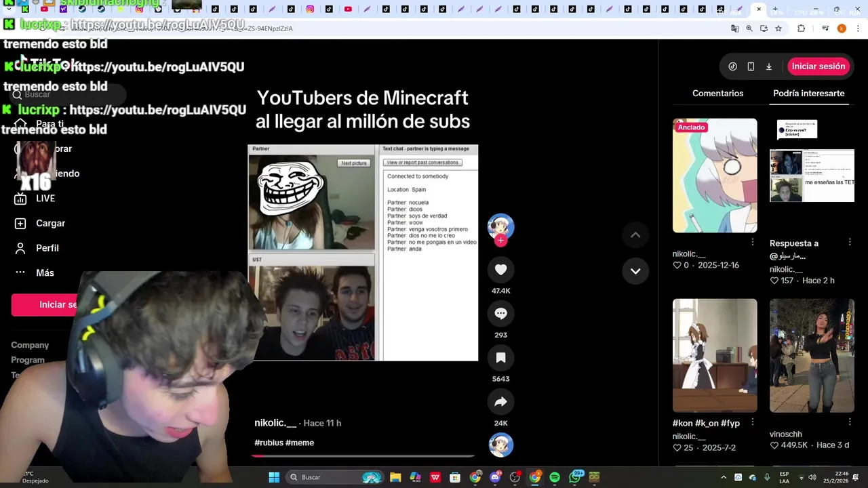
Task: Open Chrome profile avatar K
Action: click(842, 28)
